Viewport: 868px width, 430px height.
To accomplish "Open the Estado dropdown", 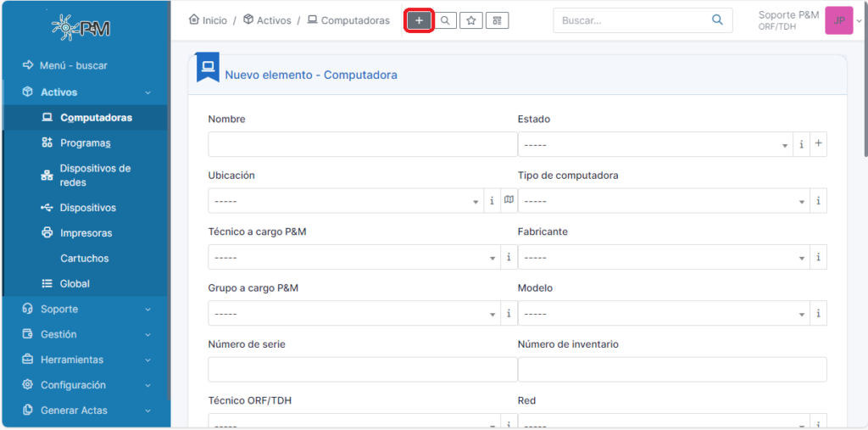I will click(654, 145).
